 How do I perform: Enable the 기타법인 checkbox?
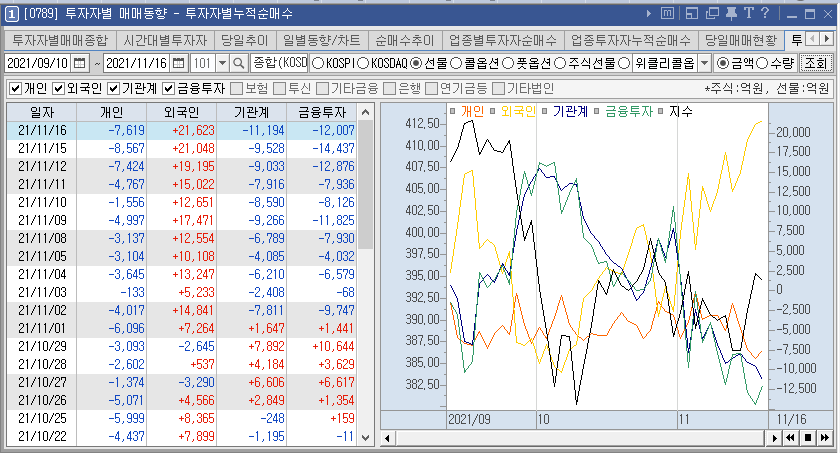pyautogui.click(x=498, y=88)
